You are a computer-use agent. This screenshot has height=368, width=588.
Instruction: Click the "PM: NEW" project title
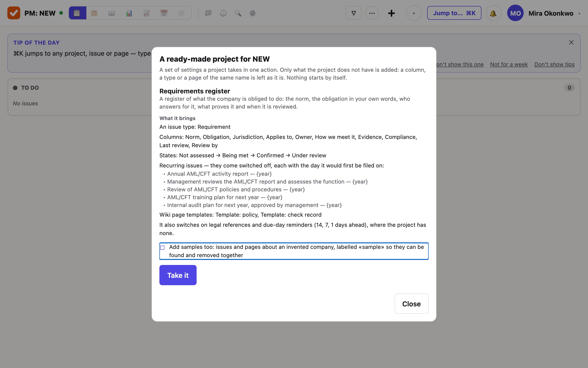click(x=40, y=13)
